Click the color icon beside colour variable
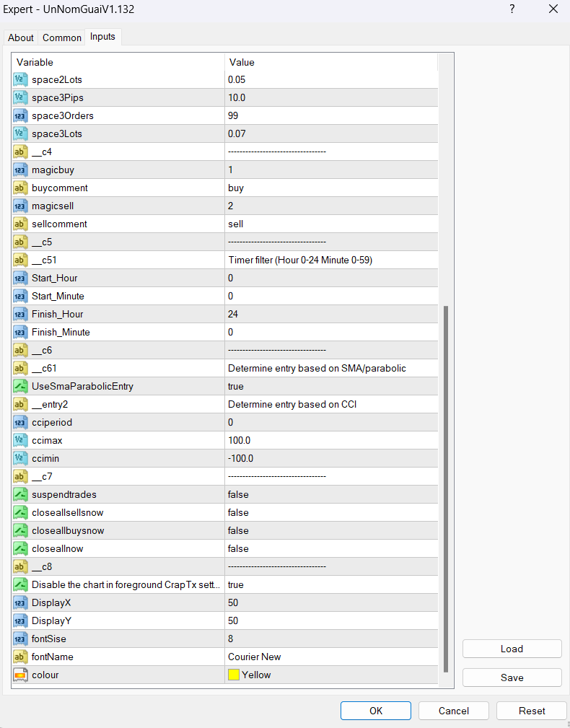The width and height of the screenshot is (570, 728). coord(20,675)
